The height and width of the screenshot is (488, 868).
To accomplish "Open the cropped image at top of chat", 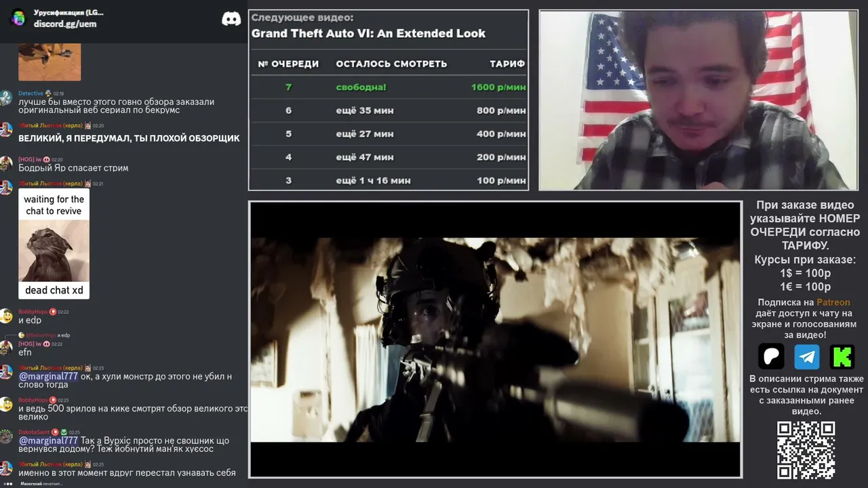I will coord(50,62).
